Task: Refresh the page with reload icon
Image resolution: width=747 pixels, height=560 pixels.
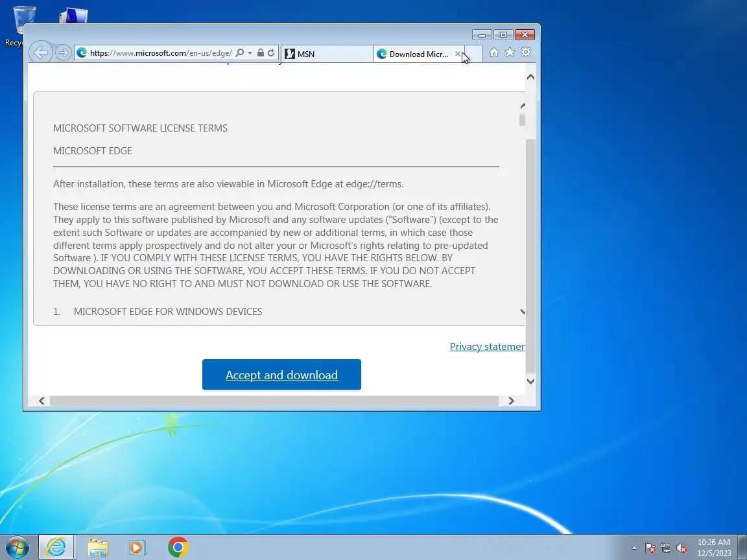Action: [x=271, y=52]
